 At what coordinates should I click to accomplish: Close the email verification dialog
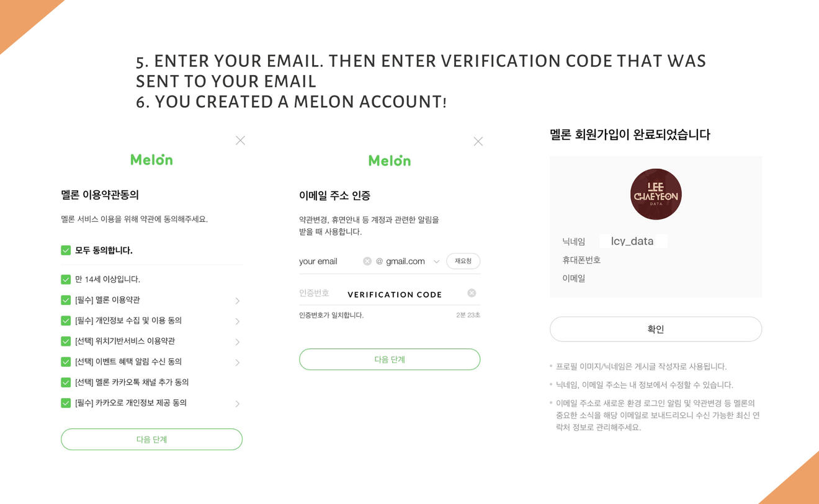(478, 141)
